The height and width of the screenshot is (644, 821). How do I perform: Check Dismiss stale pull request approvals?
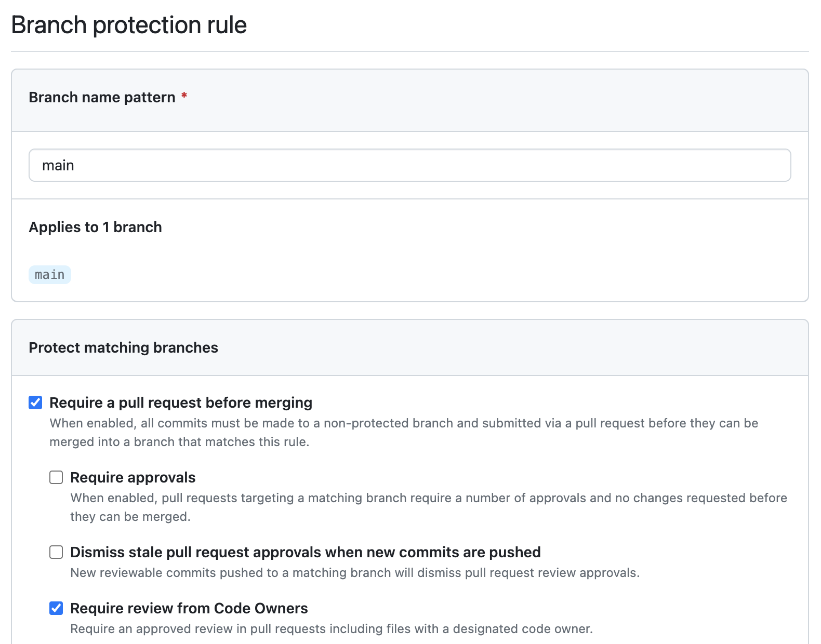pos(56,552)
